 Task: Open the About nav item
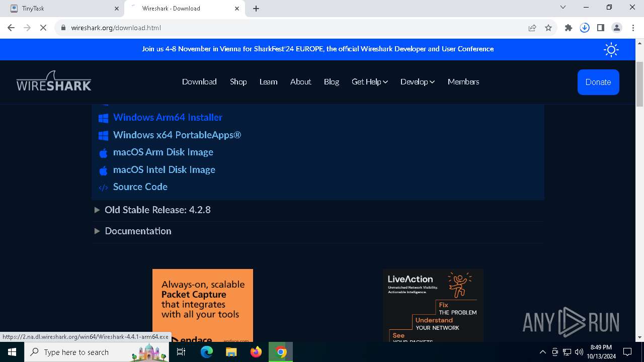pos(300,81)
